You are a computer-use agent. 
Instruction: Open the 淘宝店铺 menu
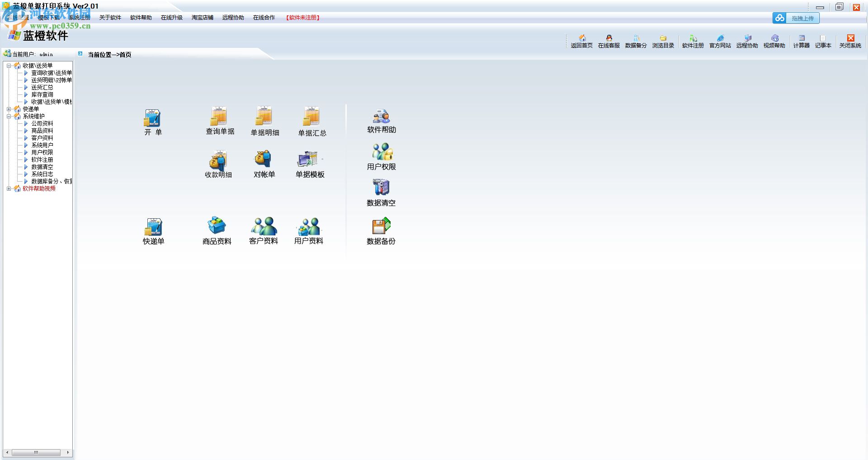[203, 18]
